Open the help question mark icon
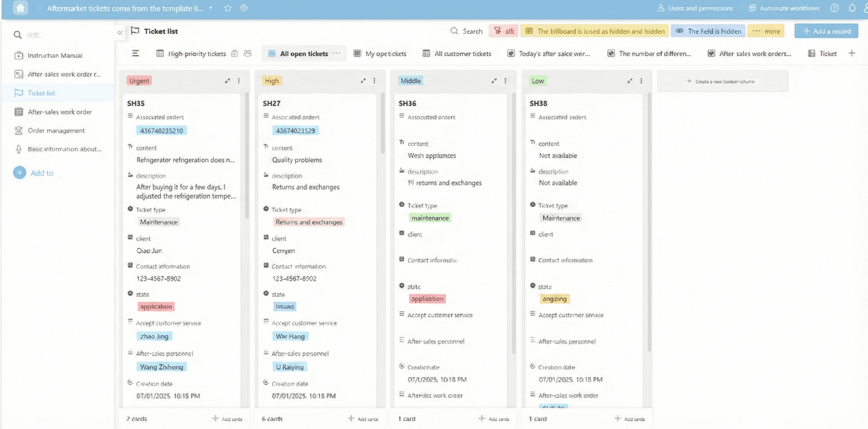 pyautogui.click(x=834, y=8)
